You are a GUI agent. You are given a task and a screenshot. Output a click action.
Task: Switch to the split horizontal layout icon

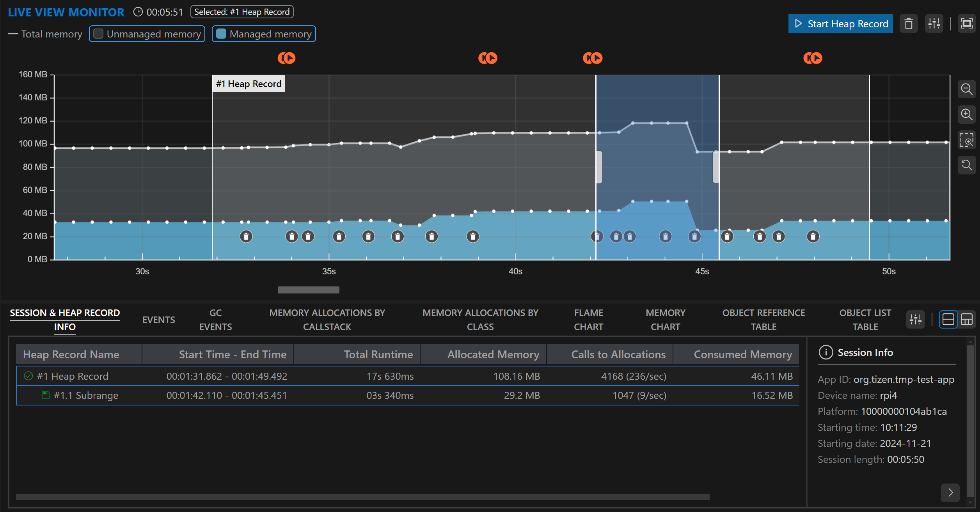(948, 320)
